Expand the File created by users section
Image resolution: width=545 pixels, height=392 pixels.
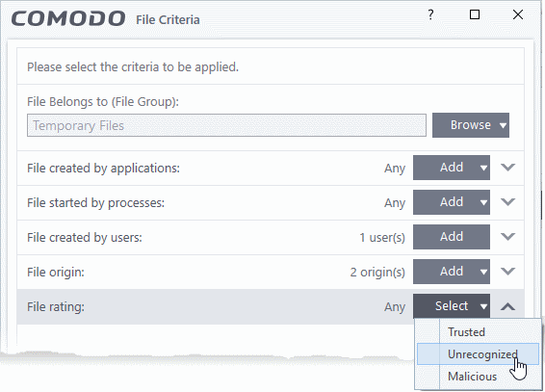(507, 237)
